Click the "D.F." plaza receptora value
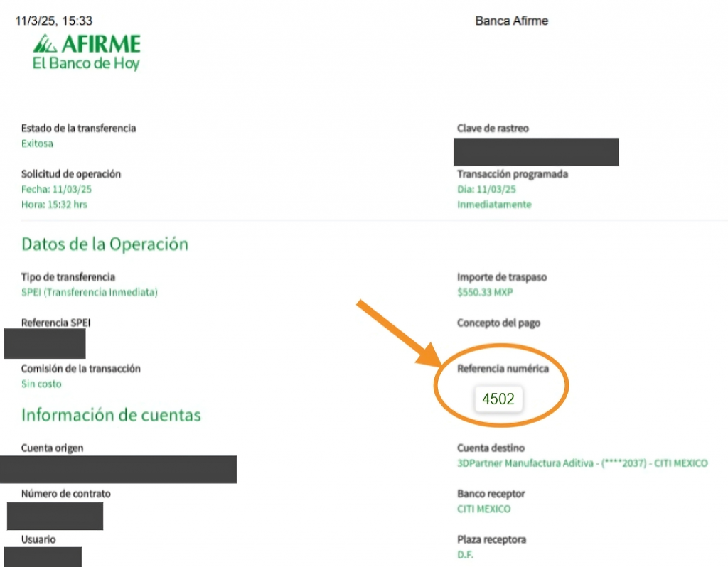This screenshot has height=567, width=728. [x=466, y=554]
